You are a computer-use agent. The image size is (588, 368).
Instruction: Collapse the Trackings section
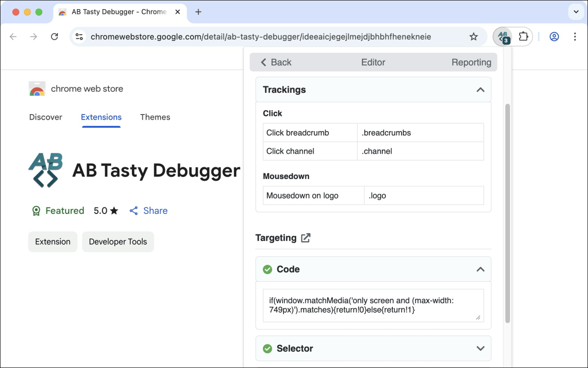[481, 90]
